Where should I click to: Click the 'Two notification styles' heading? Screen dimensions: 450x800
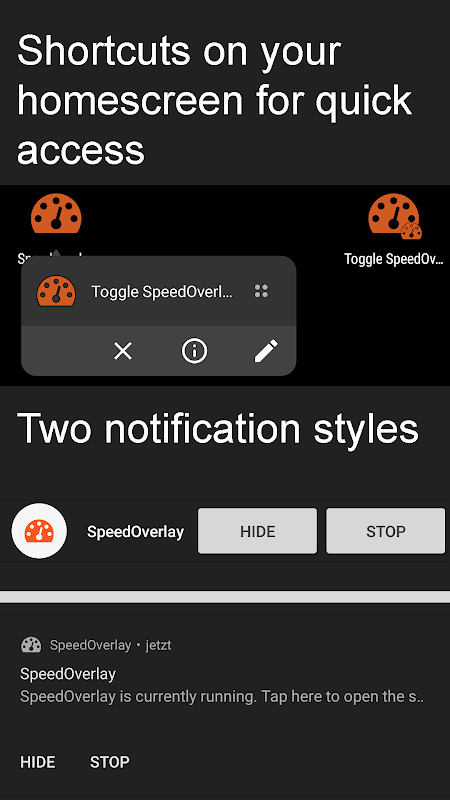tap(218, 428)
